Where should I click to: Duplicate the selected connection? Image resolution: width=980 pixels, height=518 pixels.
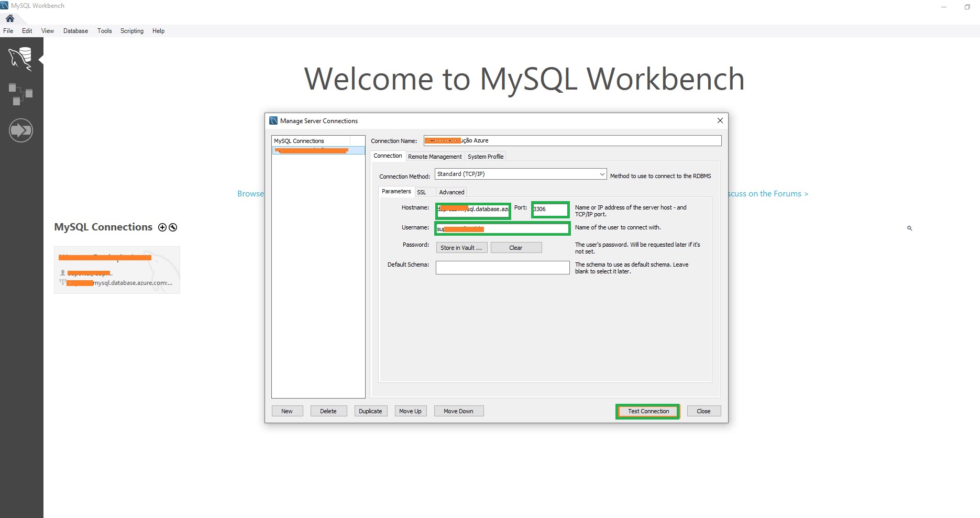click(x=370, y=411)
